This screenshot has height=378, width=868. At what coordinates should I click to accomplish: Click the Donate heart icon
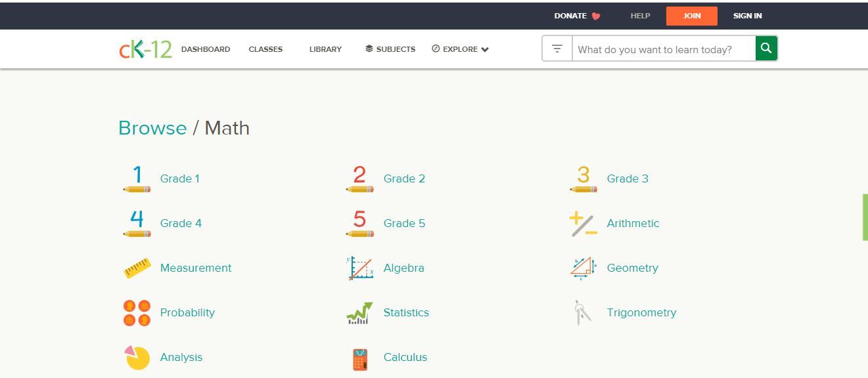pyautogui.click(x=596, y=16)
